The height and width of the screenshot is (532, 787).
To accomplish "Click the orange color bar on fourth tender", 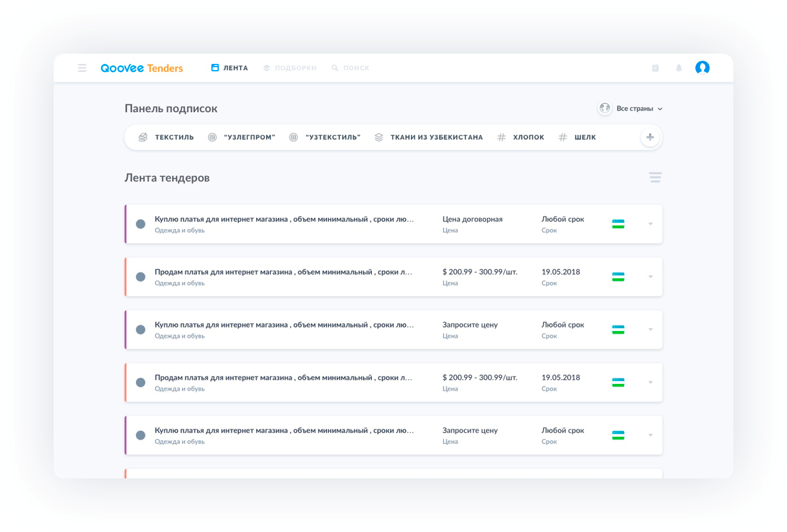I will [x=126, y=382].
